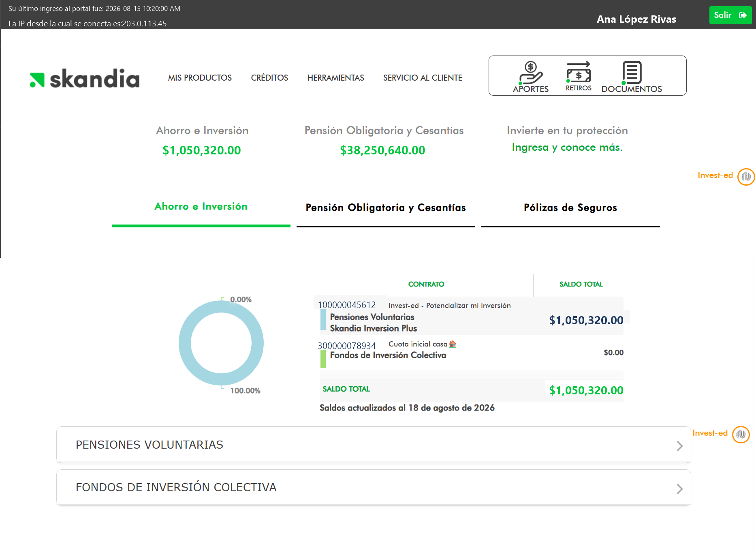Click the green SALDO TOTAL footer amount
The height and width of the screenshot is (552, 756).
[586, 390]
